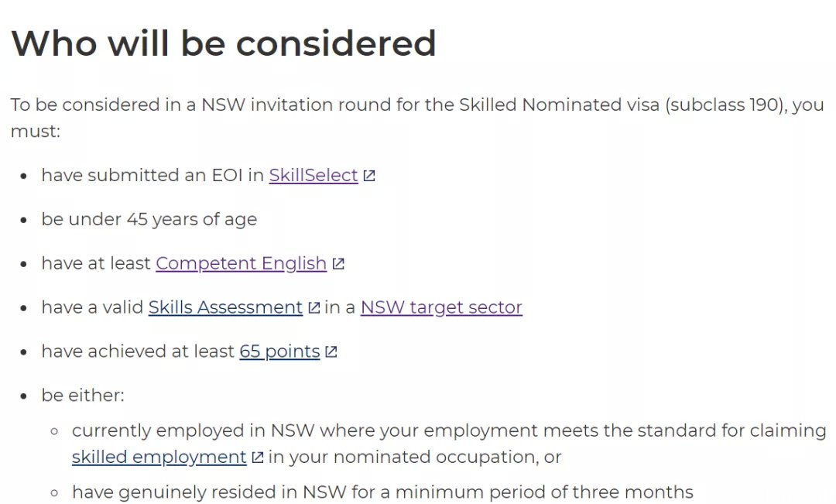Click the 'be either:' list item

tap(83, 395)
